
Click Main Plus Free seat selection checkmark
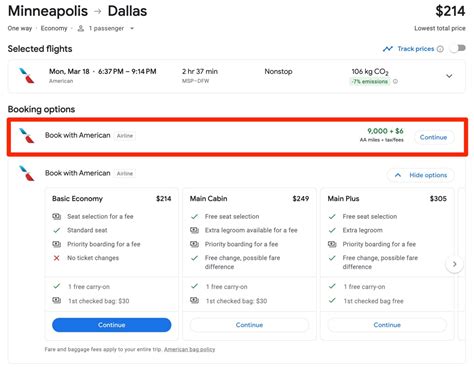[x=332, y=217]
